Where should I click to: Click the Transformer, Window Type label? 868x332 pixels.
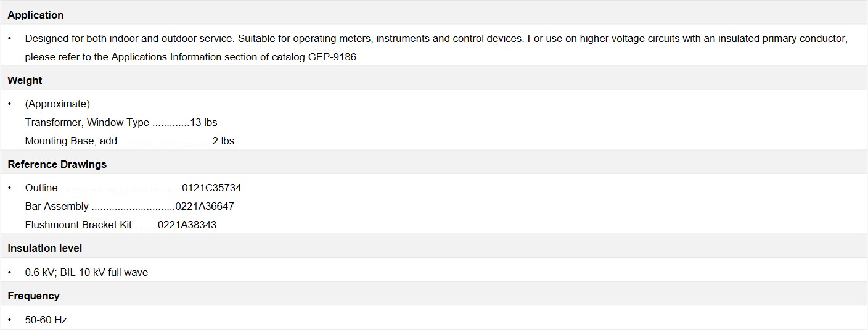(87, 122)
